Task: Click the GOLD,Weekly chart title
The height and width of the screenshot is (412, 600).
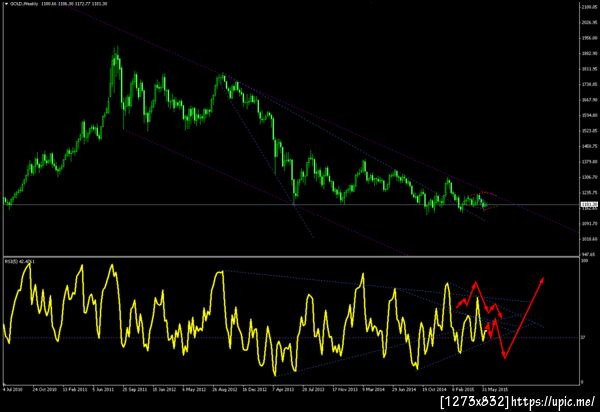Action: (x=24, y=4)
